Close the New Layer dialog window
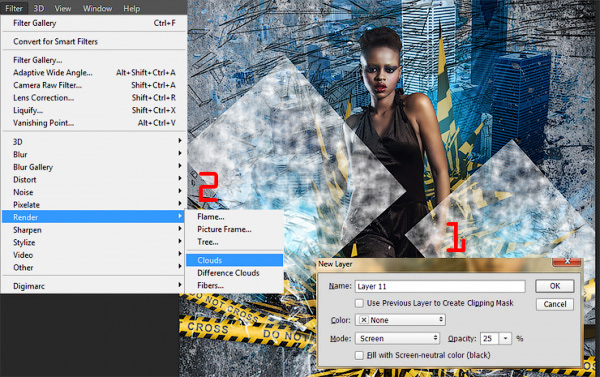Viewport: 600px width, 377px height. 567,261
